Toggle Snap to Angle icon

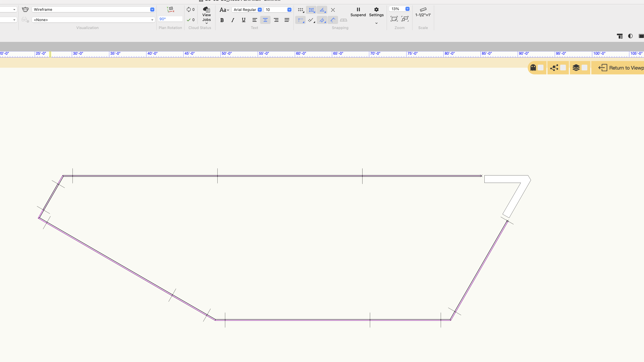tap(322, 10)
